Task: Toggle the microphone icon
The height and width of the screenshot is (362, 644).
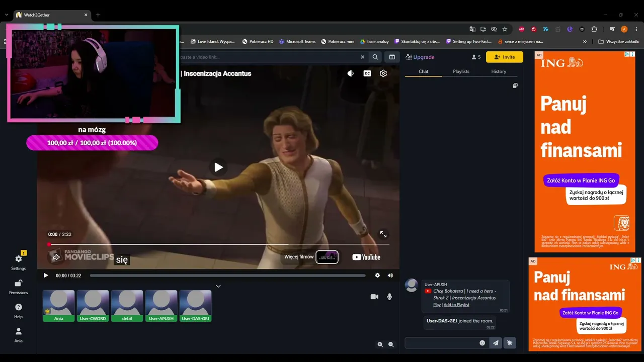Action: pos(389,297)
